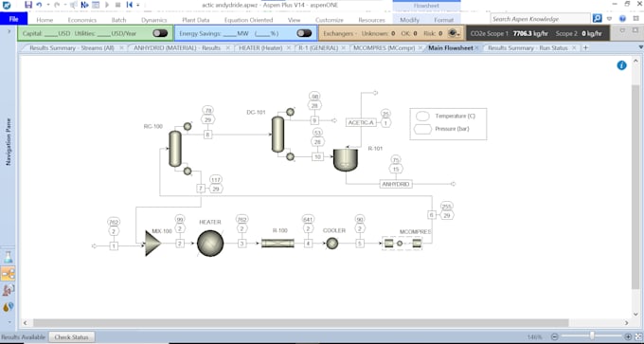The image size is (644, 344).
Task: Toggle the economics Capital/Utilities switch
Action: pyautogui.click(x=160, y=33)
